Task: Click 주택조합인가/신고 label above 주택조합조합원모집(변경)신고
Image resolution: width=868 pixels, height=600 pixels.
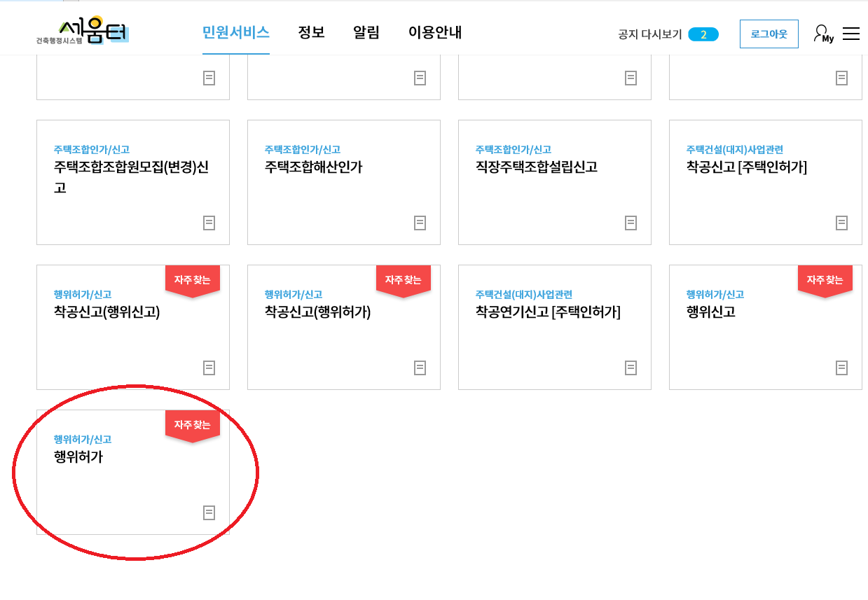Action: pos(91,150)
